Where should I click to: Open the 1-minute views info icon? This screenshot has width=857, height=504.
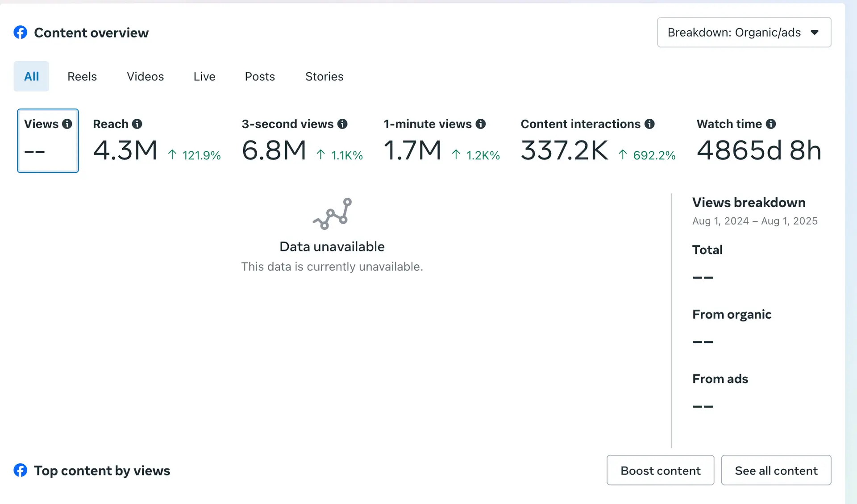[481, 124]
